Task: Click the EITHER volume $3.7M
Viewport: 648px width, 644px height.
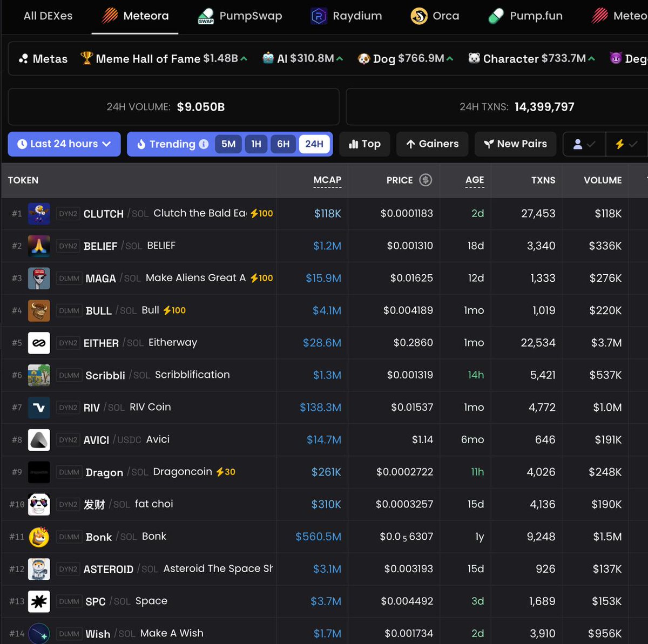Action: click(x=606, y=343)
